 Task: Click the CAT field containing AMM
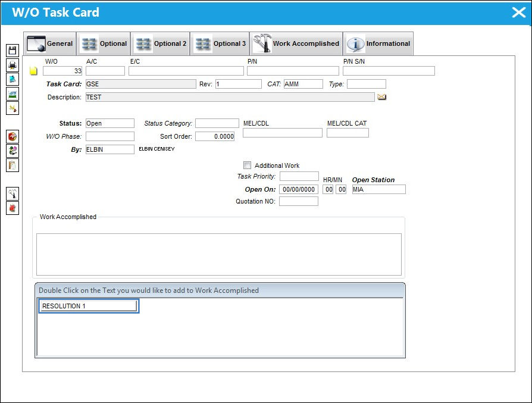(303, 84)
